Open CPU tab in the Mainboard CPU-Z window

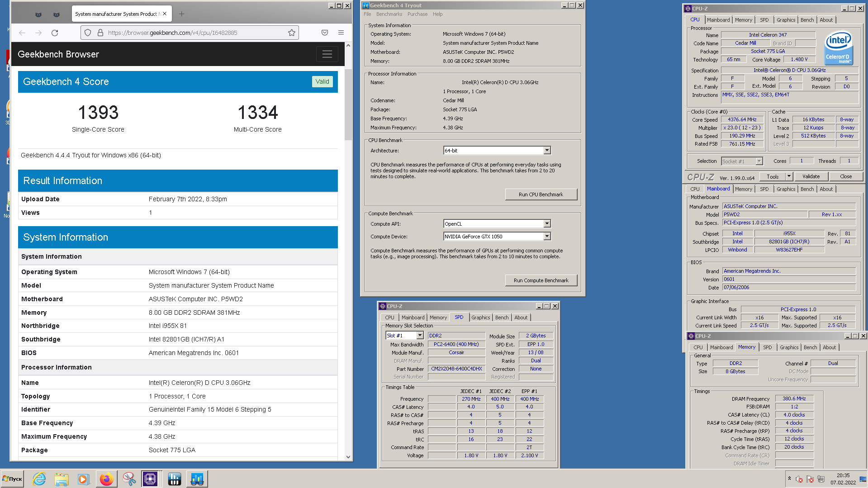click(695, 189)
